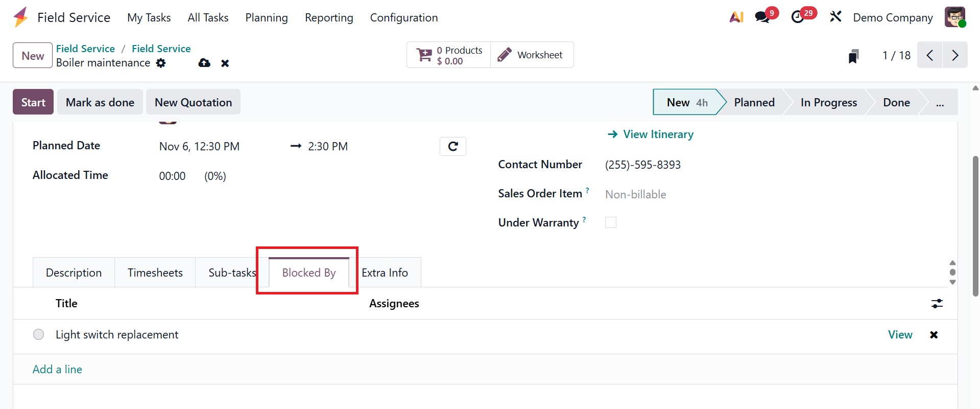This screenshot has height=409, width=980.
Task: Discard changes with the X icon
Action: click(x=225, y=63)
